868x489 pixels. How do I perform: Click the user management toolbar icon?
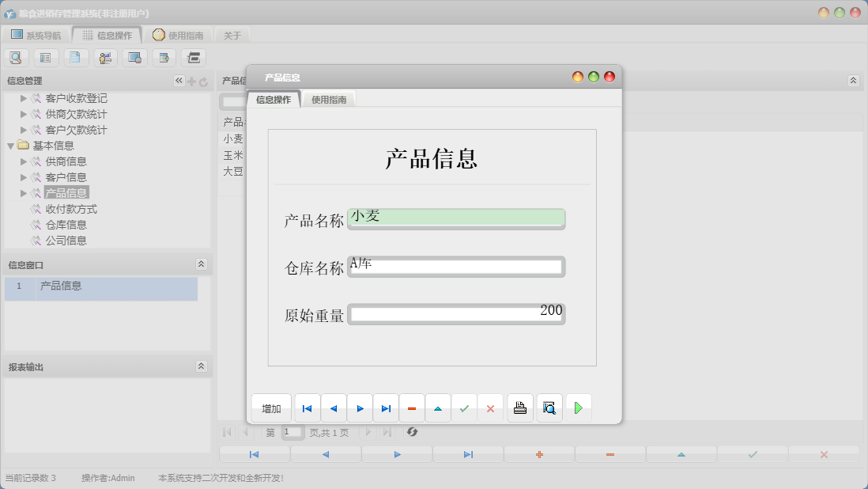click(104, 57)
